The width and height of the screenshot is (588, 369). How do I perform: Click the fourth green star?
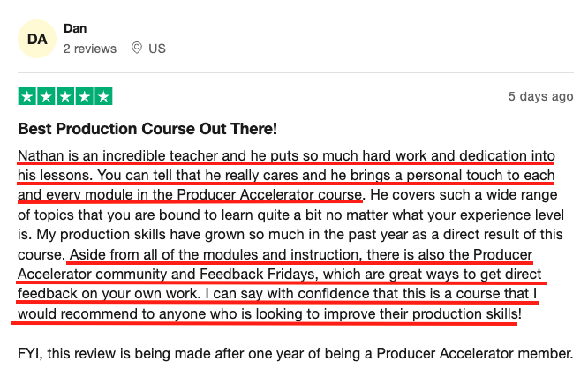[85, 96]
